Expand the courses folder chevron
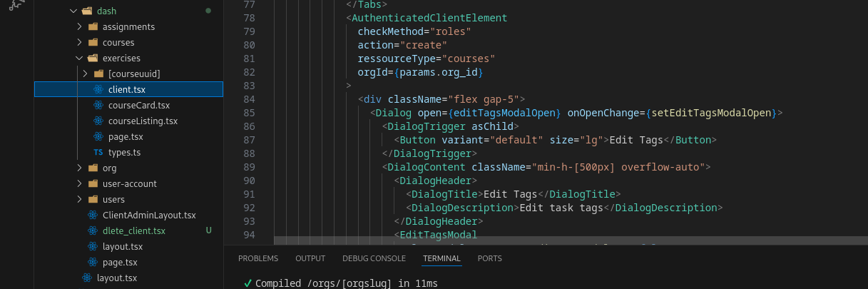Image resolution: width=868 pixels, height=289 pixels. tap(80, 43)
